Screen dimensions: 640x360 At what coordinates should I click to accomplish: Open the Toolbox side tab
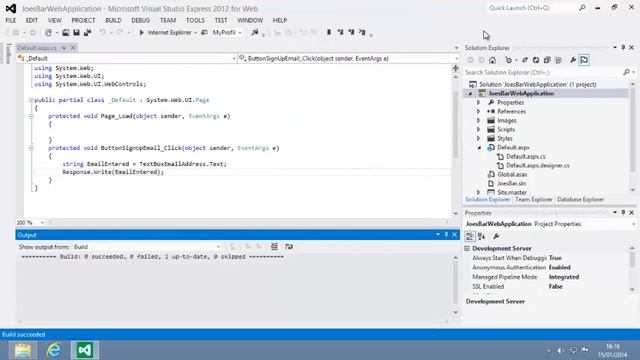tap(8, 53)
